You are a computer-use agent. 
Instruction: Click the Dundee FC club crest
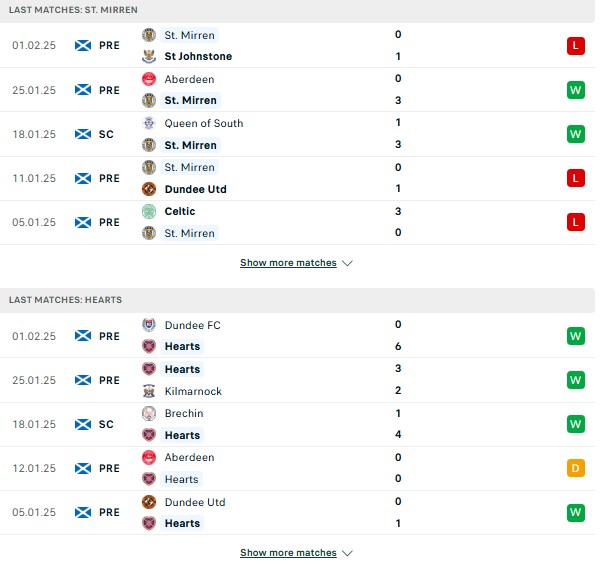149,325
